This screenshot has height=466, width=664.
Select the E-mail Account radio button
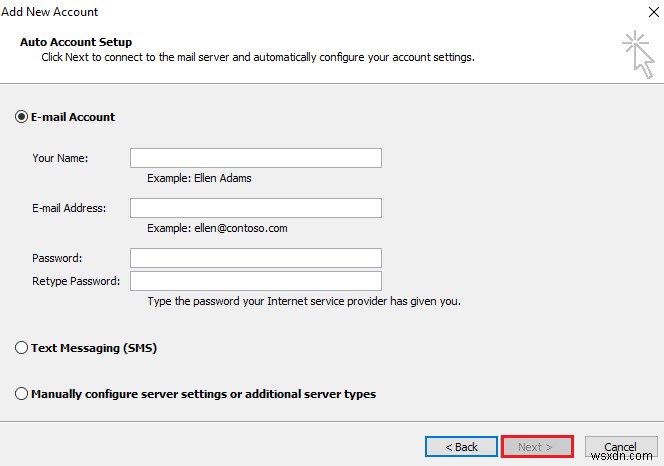point(22,117)
